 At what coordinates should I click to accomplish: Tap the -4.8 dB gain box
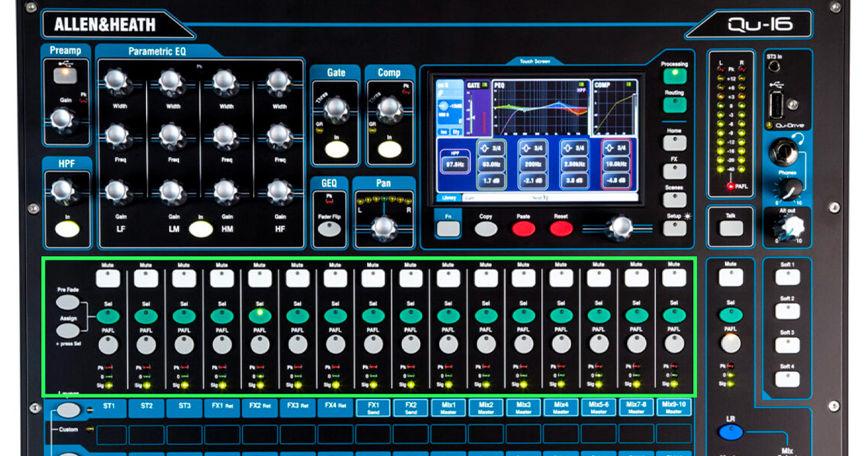(x=617, y=180)
